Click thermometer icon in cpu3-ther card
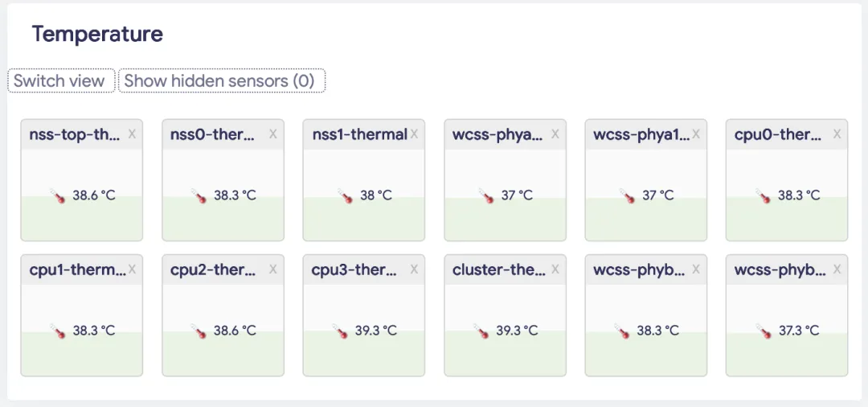Viewport: 868px width, 407px height. (x=339, y=331)
